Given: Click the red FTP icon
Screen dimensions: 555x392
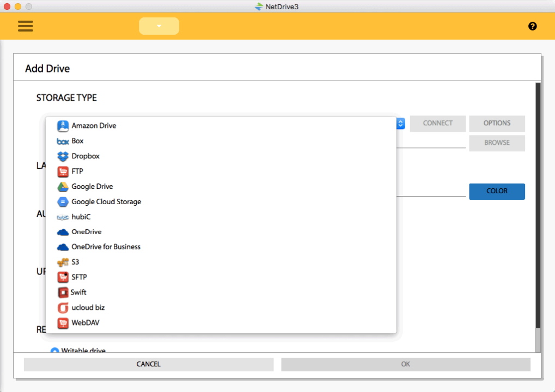Looking at the screenshot, I should pyautogui.click(x=63, y=171).
